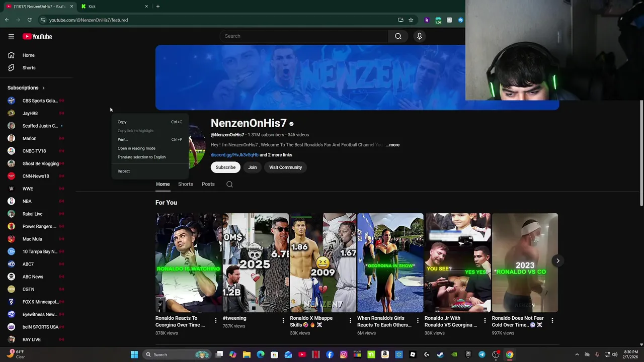Open options for Ronaldo Does Not Fear Cold
The height and width of the screenshot is (362, 644).
click(x=552, y=320)
